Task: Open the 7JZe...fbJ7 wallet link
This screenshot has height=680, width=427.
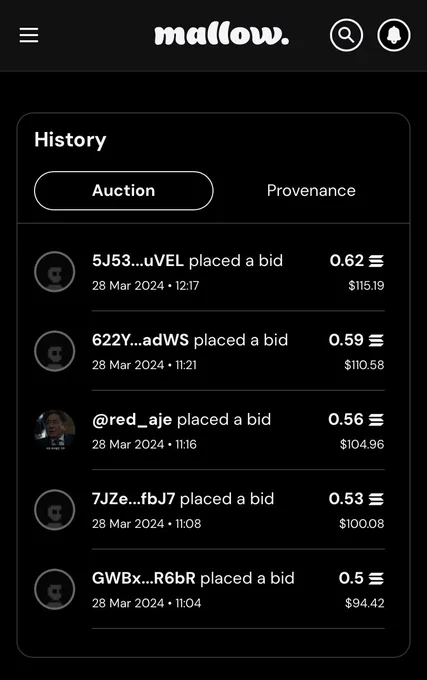Action: pyautogui.click(x=134, y=499)
